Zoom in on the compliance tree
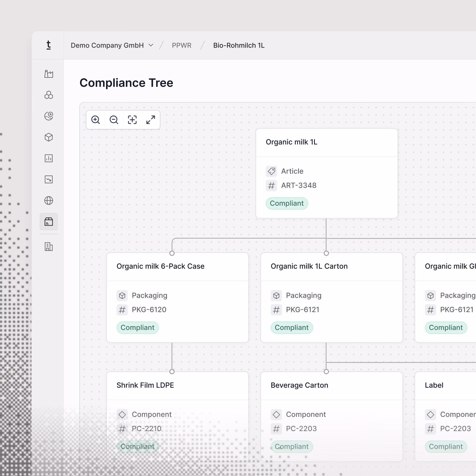The image size is (476, 476). [96, 120]
